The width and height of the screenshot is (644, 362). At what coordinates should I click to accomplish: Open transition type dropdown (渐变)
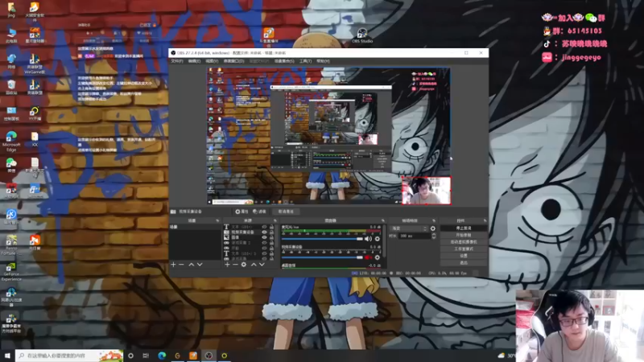pyautogui.click(x=409, y=228)
